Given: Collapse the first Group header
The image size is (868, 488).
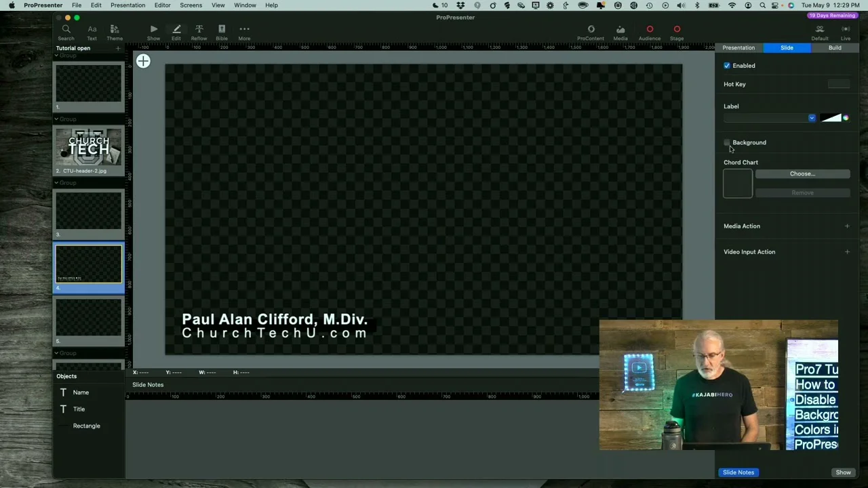Looking at the screenshot, I should 57,56.
